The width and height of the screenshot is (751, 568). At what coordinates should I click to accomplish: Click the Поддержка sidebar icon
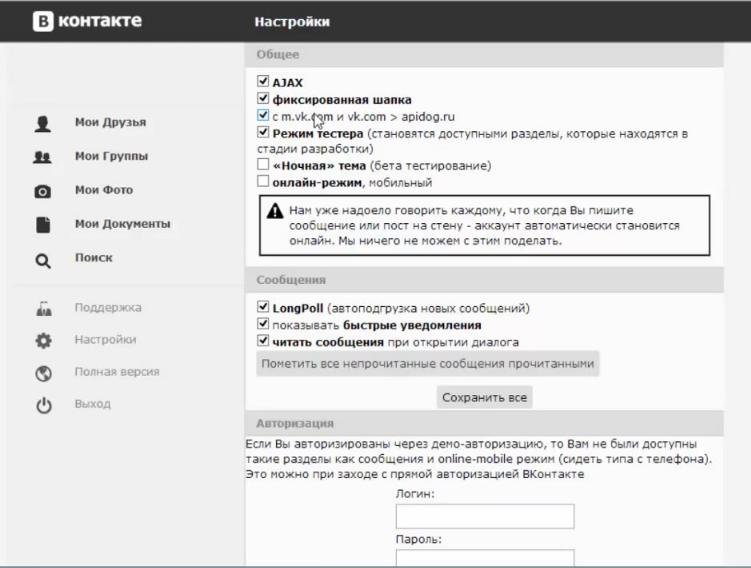(43, 309)
